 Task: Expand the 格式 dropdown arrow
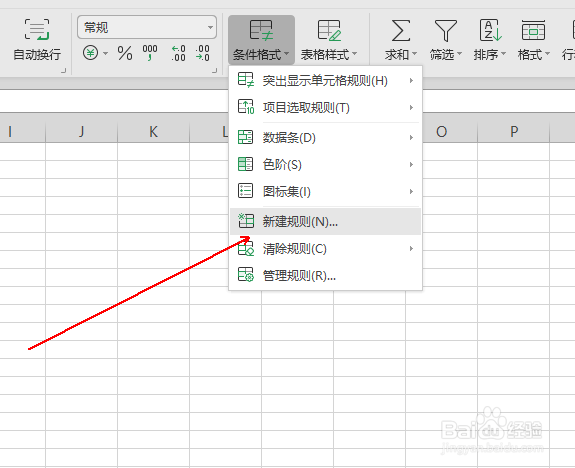[547, 54]
